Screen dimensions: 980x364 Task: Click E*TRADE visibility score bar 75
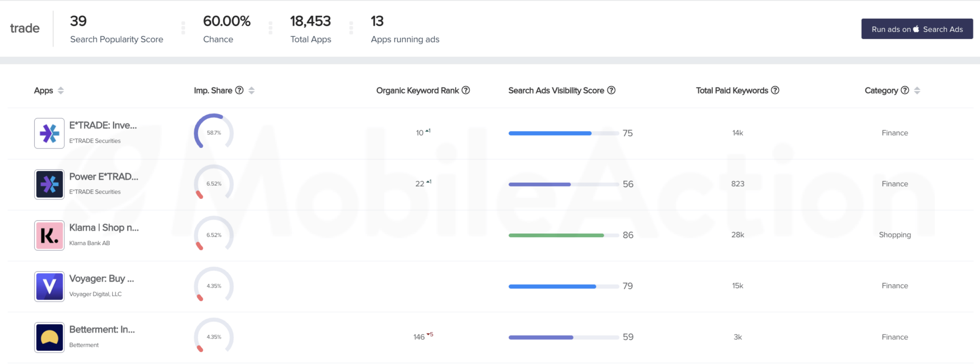[x=563, y=133]
